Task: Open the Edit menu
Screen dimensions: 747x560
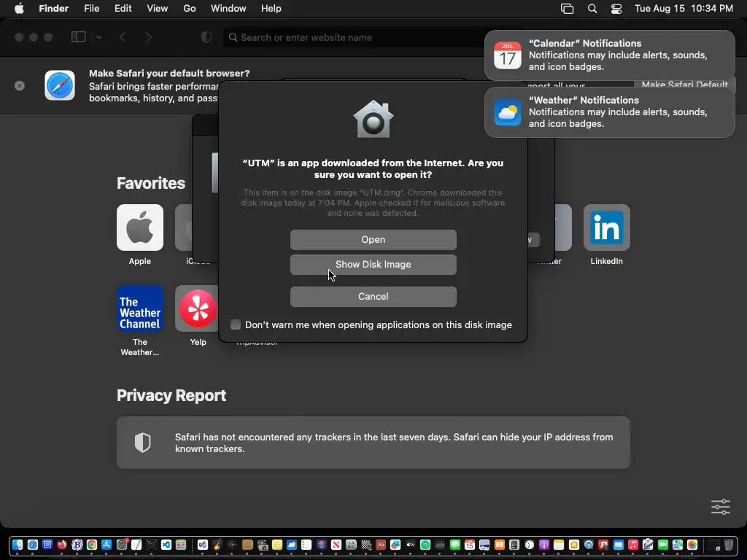Action: coord(123,9)
